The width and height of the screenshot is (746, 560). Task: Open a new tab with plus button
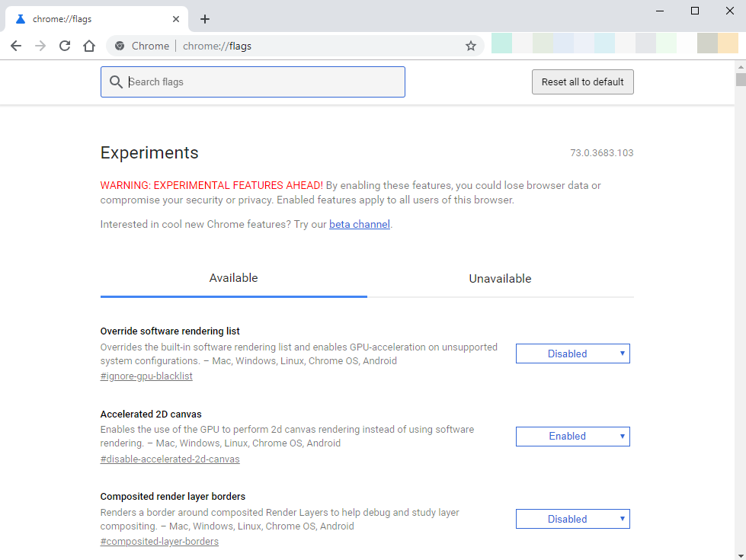[205, 19]
